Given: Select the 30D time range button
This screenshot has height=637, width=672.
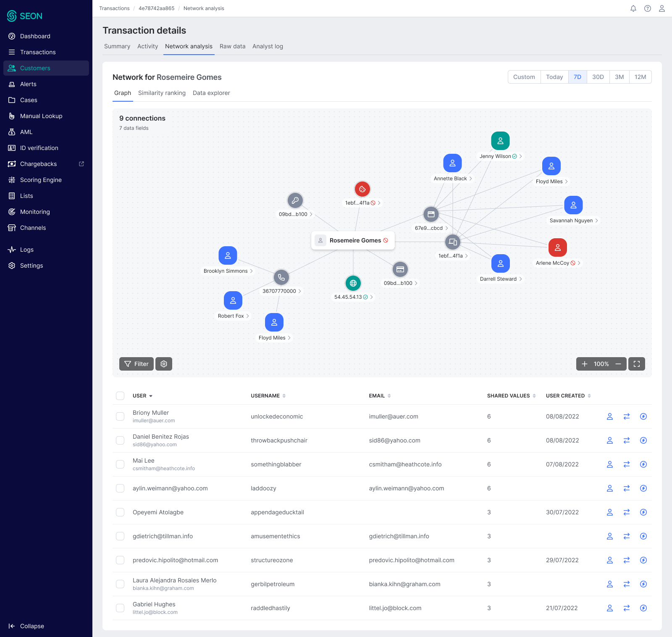Looking at the screenshot, I should pyautogui.click(x=598, y=77).
